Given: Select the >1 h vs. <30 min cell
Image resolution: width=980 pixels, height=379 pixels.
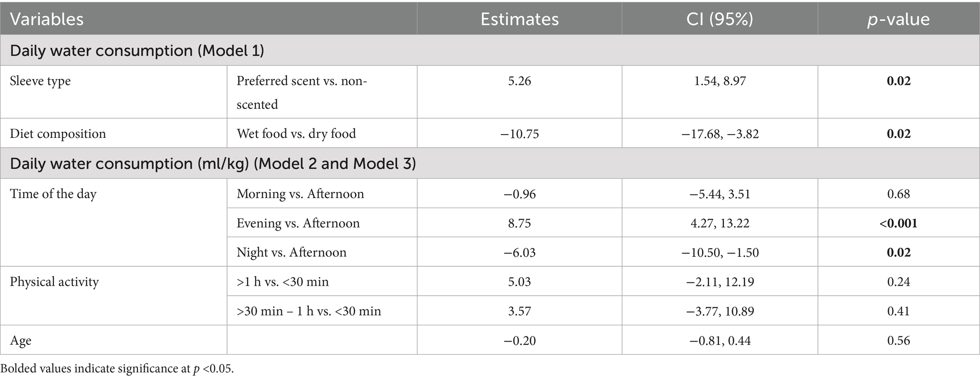Looking at the screenshot, I should [x=283, y=282].
